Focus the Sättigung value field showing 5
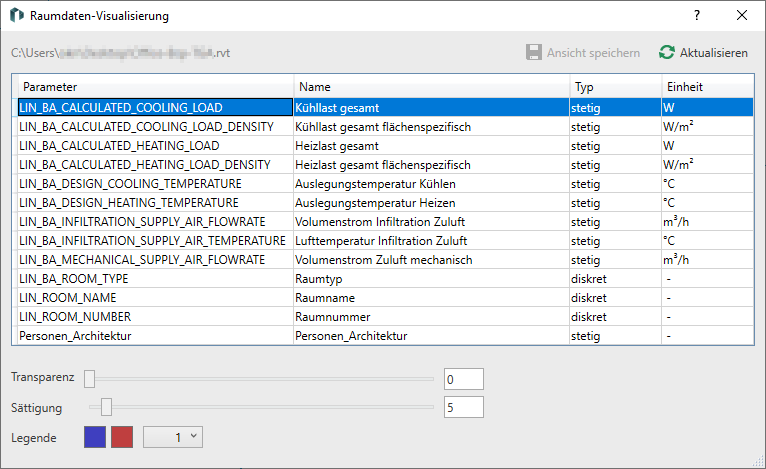The width and height of the screenshot is (766, 469). (x=464, y=407)
